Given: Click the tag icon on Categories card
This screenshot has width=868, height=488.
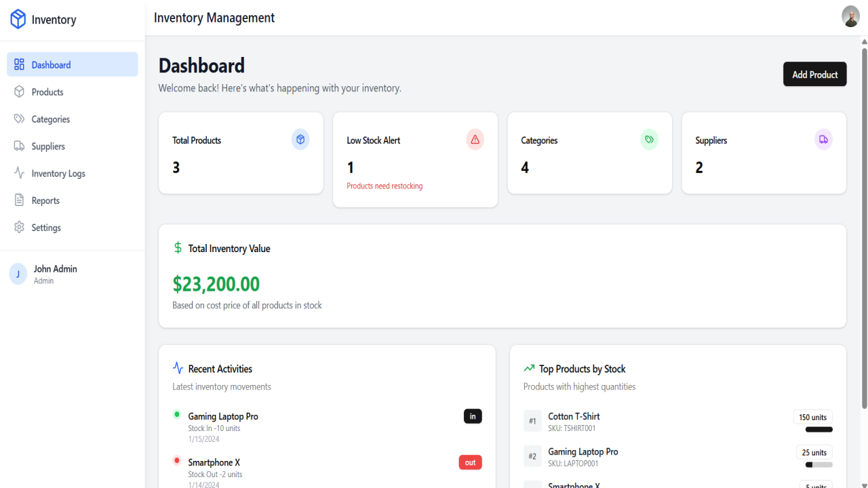Looking at the screenshot, I should (x=649, y=139).
